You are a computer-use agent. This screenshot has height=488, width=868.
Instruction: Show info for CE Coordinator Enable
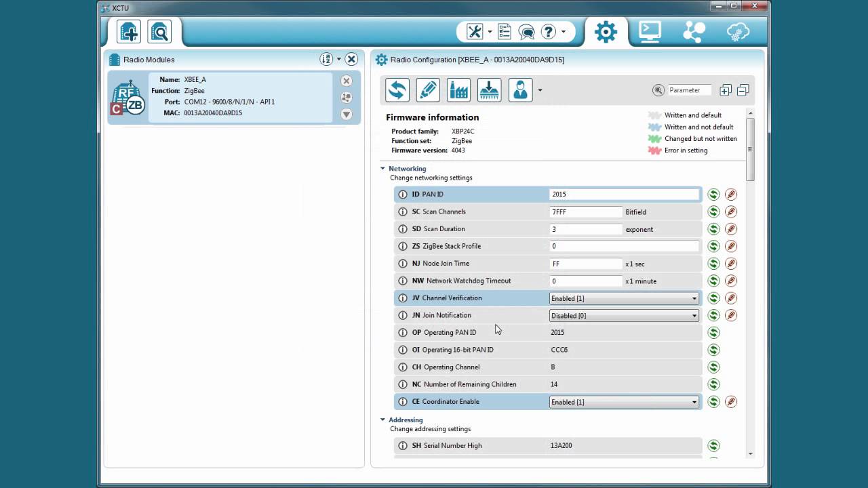[x=403, y=402]
